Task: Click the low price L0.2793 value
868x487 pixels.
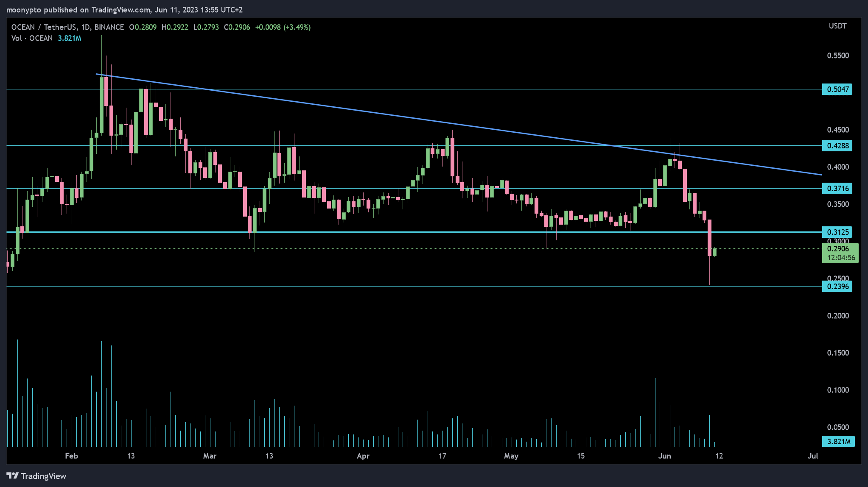Action: tap(206, 27)
